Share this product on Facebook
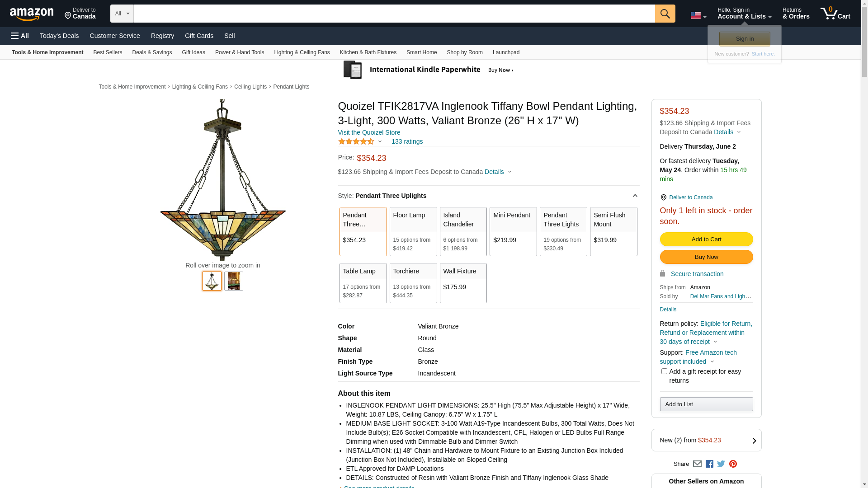868x488 pixels. point(709,464)
